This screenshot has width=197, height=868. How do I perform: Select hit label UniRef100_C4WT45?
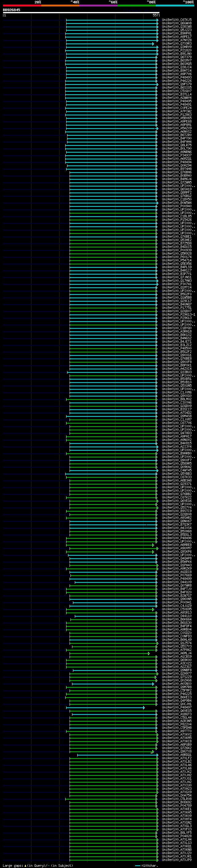[x=176, y=470]
